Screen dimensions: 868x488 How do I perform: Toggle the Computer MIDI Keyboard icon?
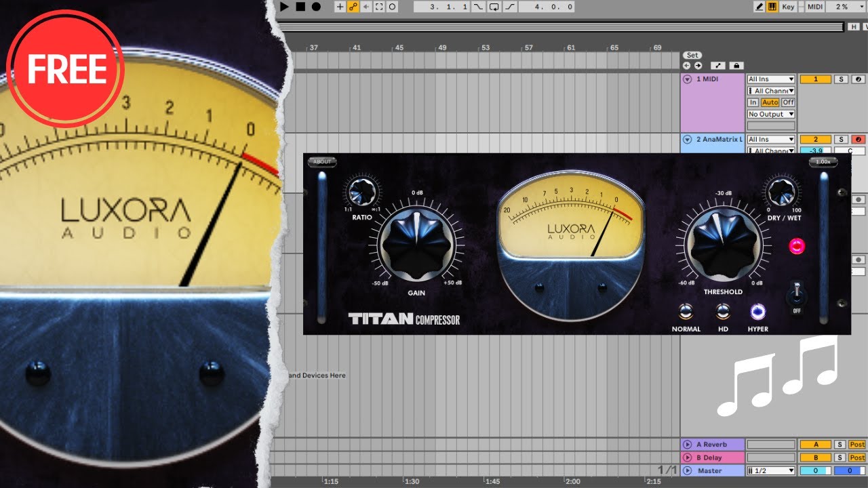(x=772, y=7)
